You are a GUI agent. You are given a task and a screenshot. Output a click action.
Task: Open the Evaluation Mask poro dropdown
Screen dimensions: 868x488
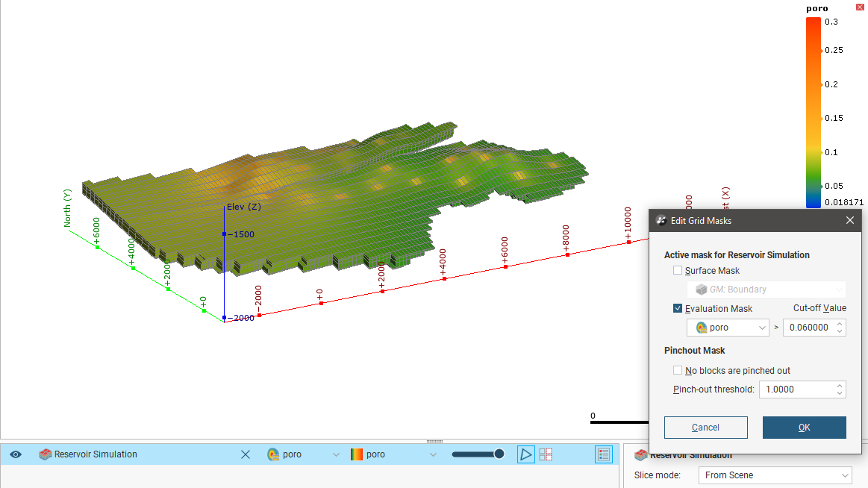pyautogui.click(x=728, y=328)
